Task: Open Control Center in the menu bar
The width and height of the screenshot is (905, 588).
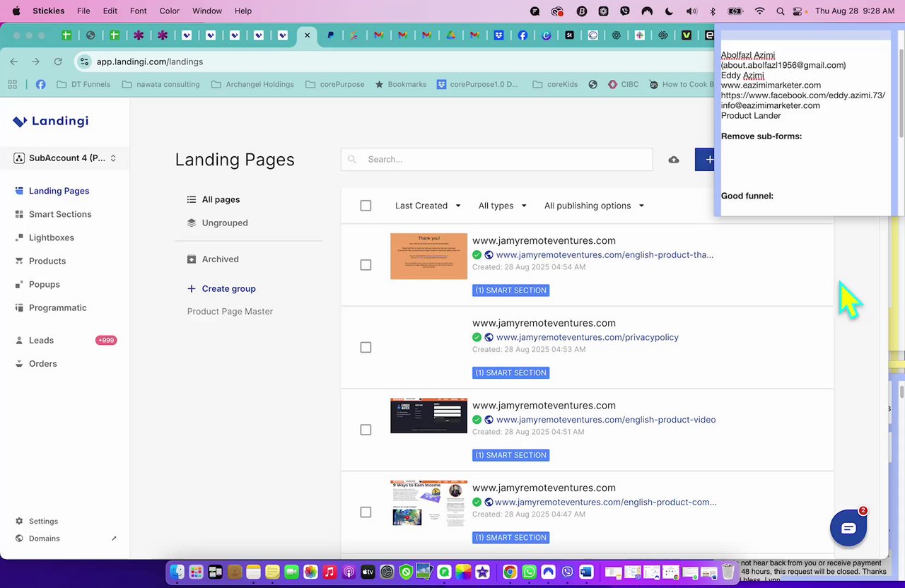Action: click(x=798, y=11)
